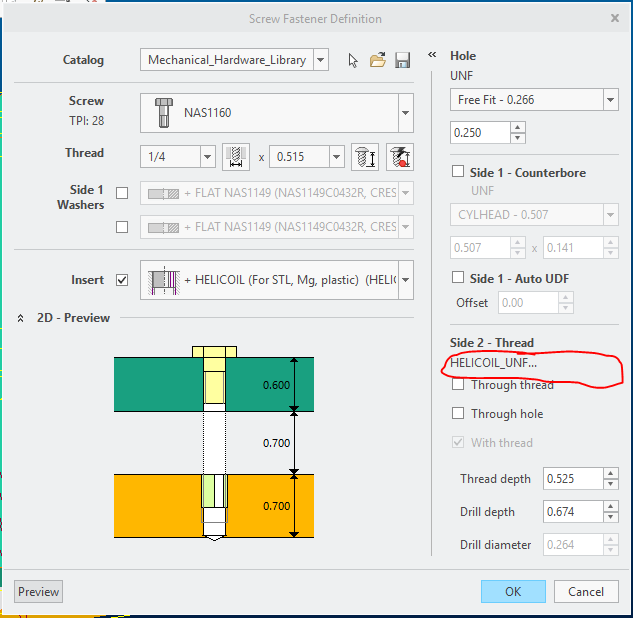Check the Through thread option
Screen dimensions: 633x618
[458, 385]
